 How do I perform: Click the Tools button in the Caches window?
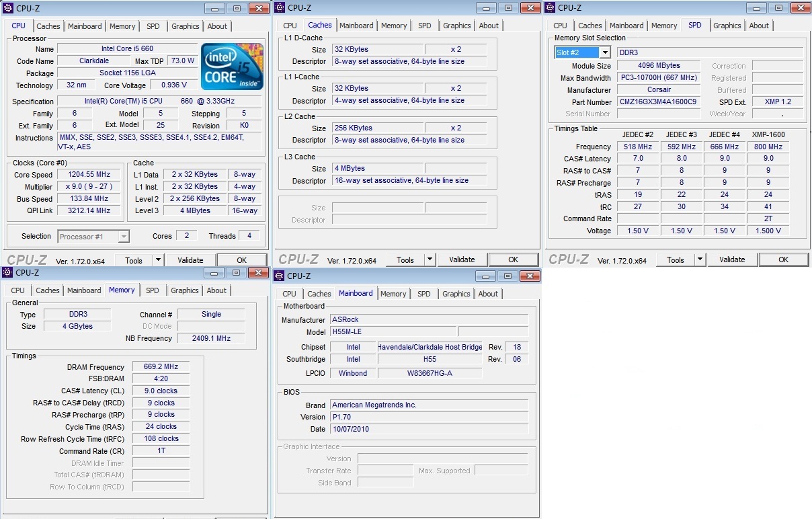point(405,259)
